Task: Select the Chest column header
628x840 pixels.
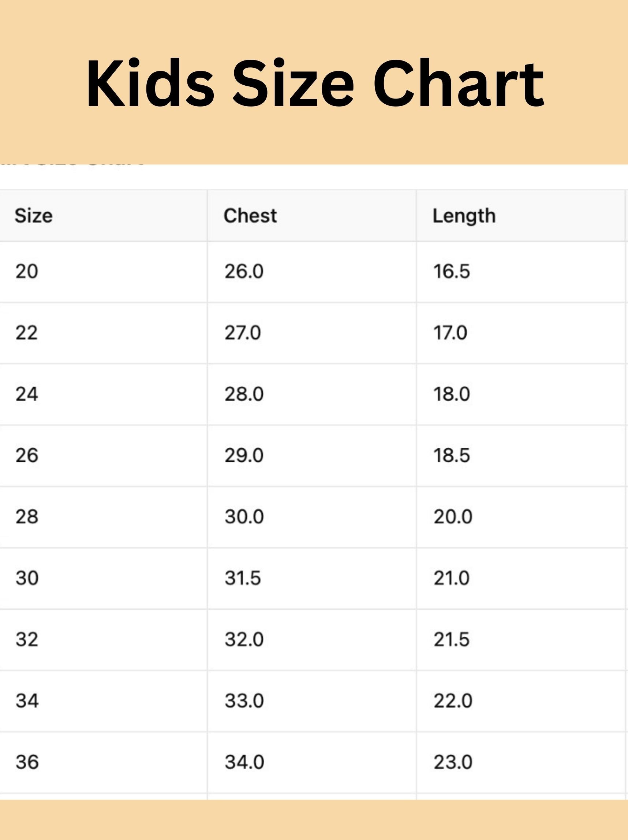Action: click(250, 216)
